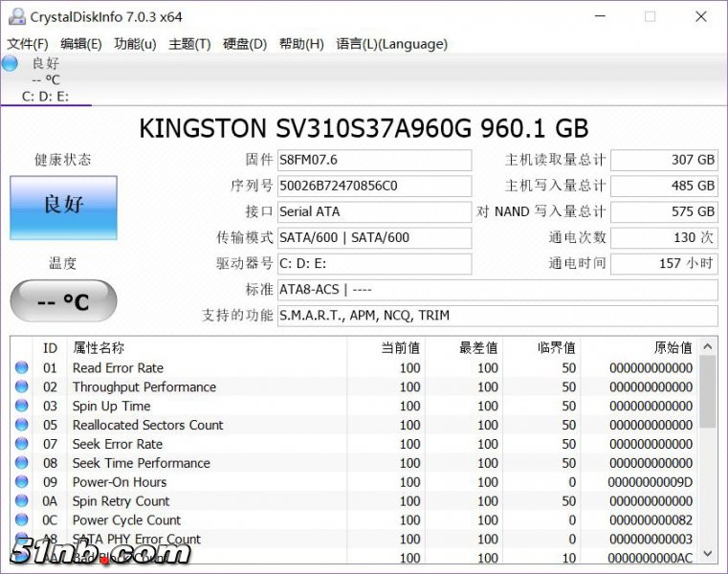Click status orb beside Seek Error Rate
728x574 pixels.
click(22, 445)
